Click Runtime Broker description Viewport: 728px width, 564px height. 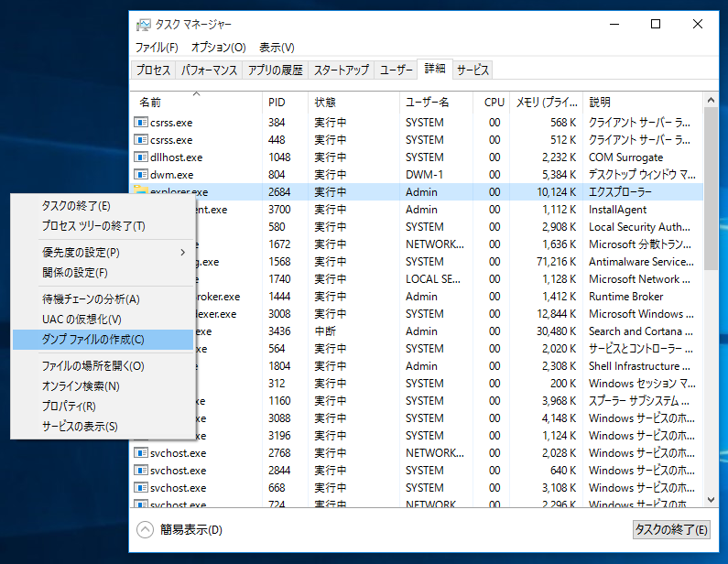click(x=625, y=296)
